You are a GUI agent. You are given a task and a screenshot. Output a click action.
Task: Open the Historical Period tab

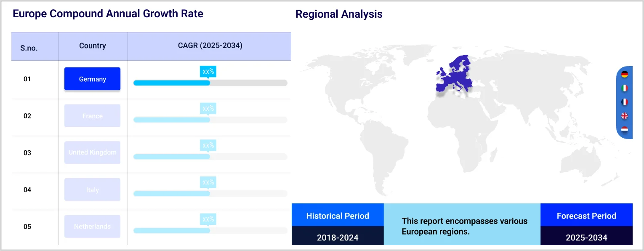tap(337, 216)
